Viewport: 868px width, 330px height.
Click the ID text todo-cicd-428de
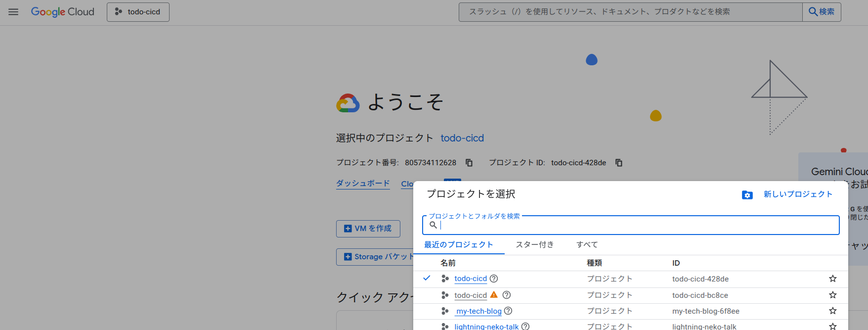(700, 279)
